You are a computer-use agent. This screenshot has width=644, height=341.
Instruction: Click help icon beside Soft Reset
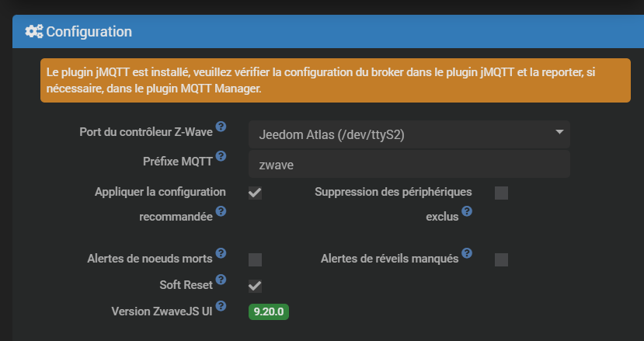click(x=221, y=280)
